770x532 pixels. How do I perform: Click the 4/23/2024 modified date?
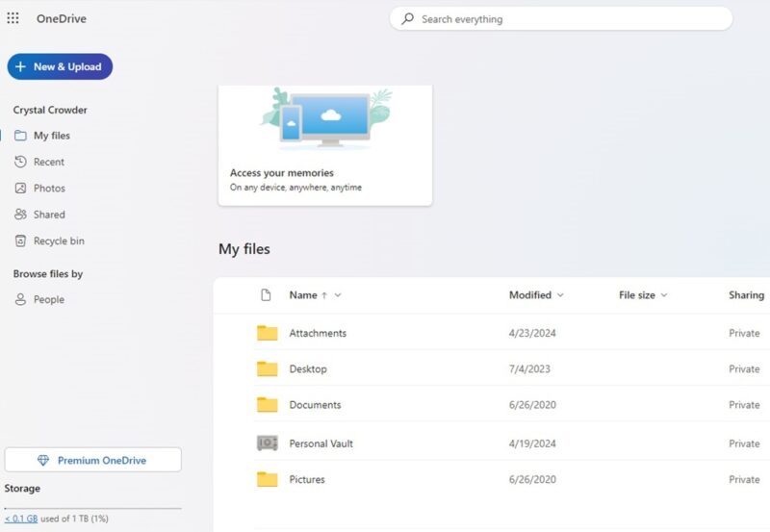pyautogui.click(x=532, y=333)
